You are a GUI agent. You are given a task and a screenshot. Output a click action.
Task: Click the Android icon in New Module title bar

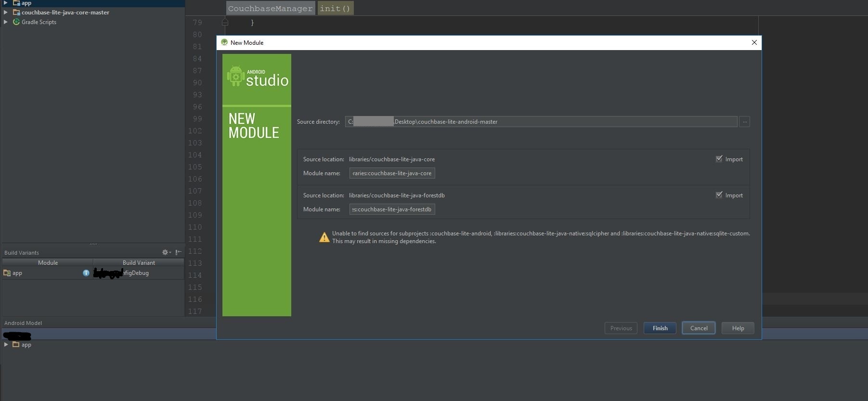pos(224,42)
